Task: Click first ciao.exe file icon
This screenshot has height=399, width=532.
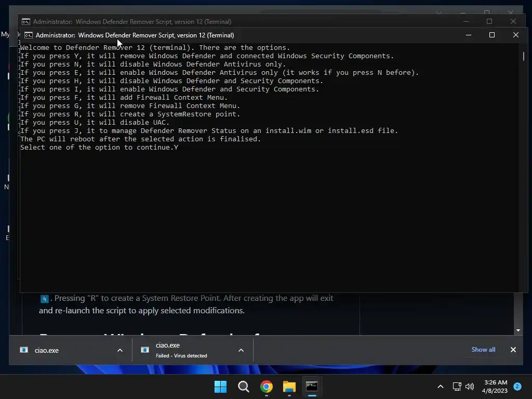Action: click(x=24, y=350)
